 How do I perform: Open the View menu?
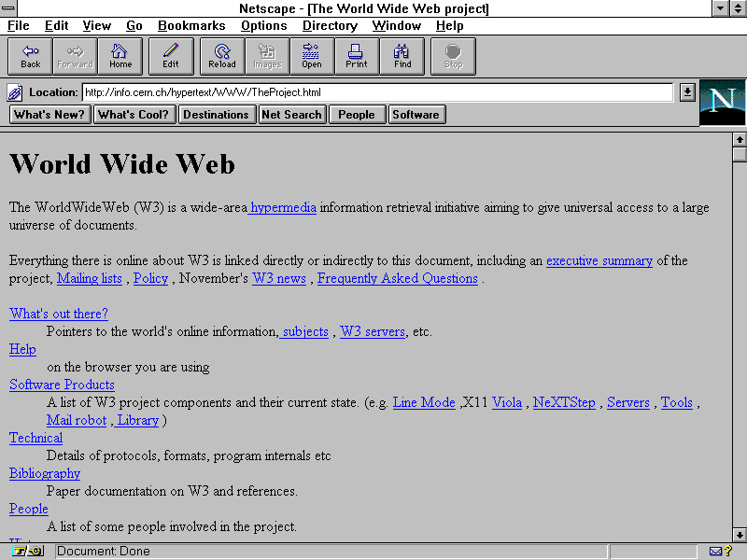pyautogui.click(x=97, y=26)
